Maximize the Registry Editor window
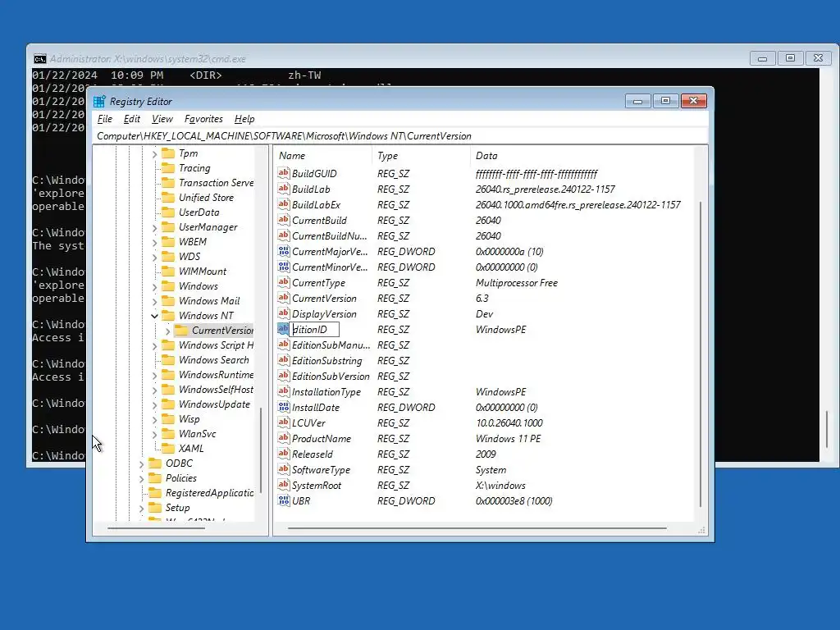 pyautogui.click(x=665, y=101)
